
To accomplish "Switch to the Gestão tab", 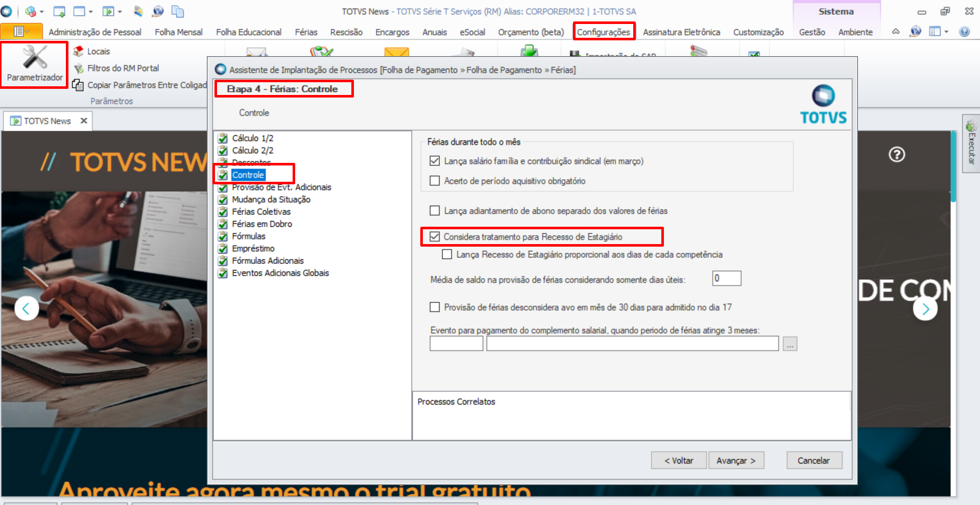I will [x=812, y=32].
